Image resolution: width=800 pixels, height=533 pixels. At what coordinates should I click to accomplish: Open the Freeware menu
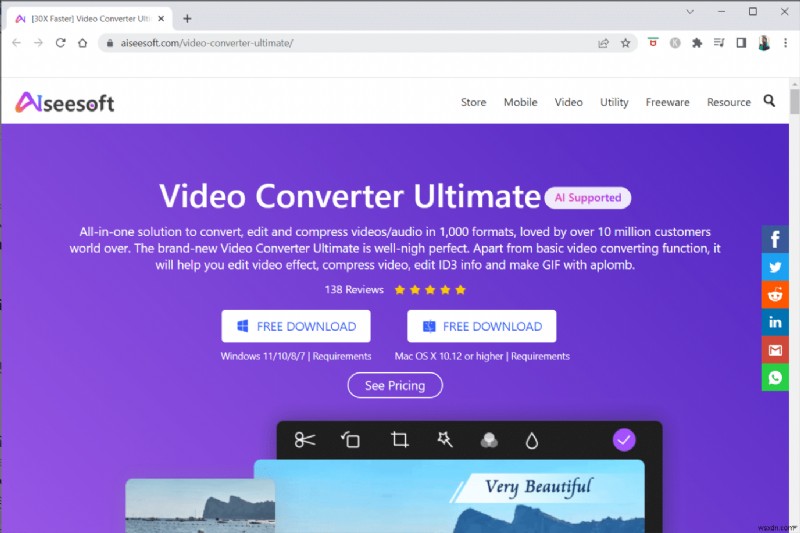(x=667, y=102)
